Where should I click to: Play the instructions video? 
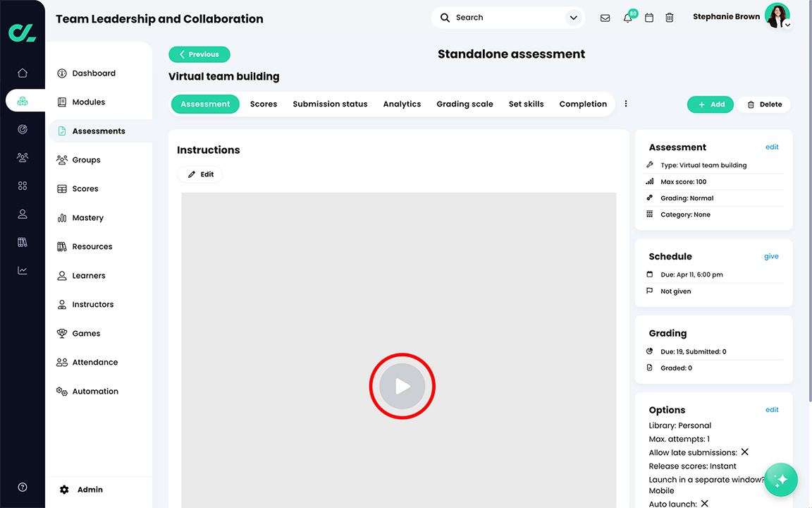(x=402, y=386)
